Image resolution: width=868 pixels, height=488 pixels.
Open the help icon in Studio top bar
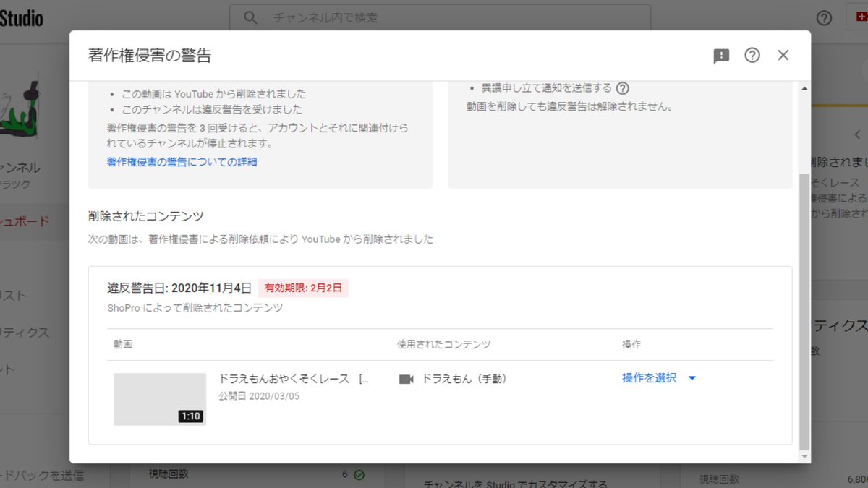click(x=824, y=18)
